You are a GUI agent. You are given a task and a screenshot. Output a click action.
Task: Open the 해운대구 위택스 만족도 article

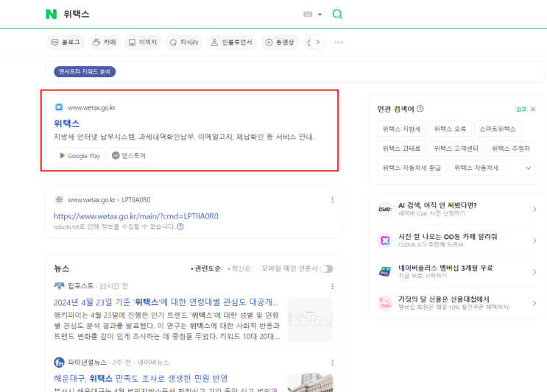[x=141, y=379]
